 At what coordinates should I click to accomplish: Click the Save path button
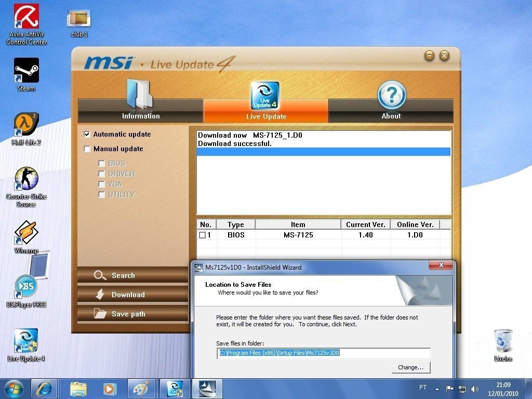[x=132, y=314]
